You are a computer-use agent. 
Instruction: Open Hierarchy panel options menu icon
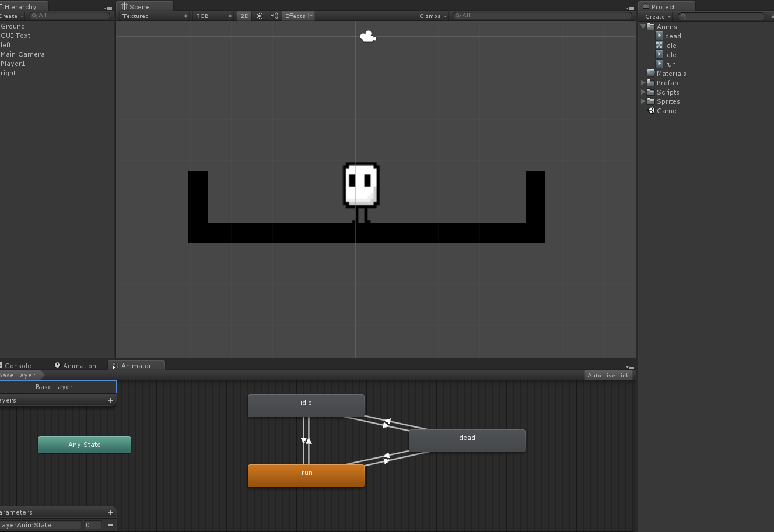pos(108,8)
